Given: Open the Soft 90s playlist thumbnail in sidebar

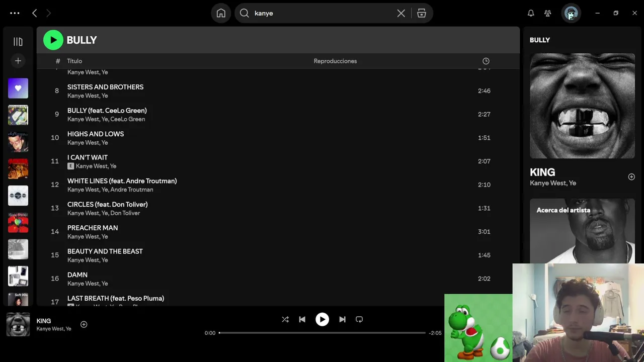Looking at the screenshot, I should click(18, 299).
